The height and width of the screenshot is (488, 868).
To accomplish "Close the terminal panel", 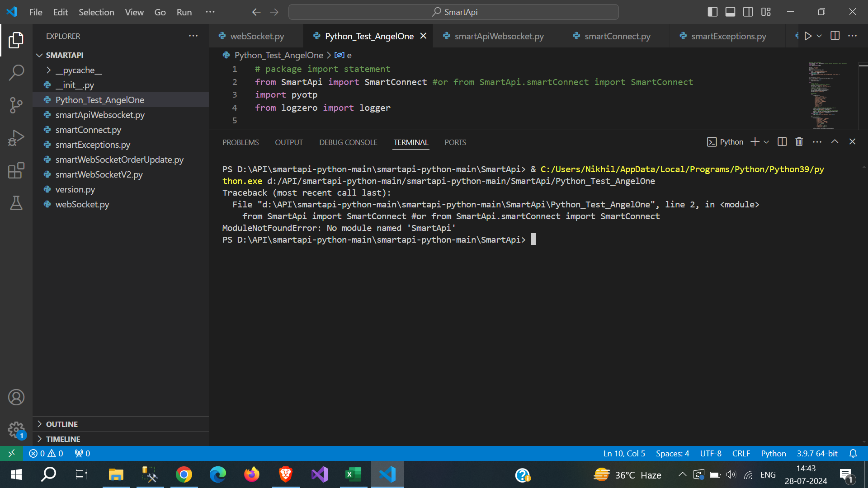I will click(853, 142).
